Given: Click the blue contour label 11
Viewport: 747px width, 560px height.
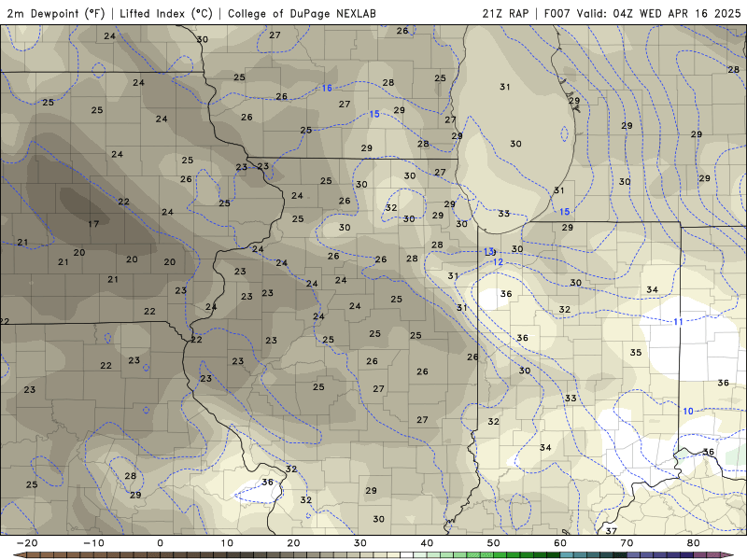Looking at the screenshot, I should pyautogui.click(x=678, y=322).
